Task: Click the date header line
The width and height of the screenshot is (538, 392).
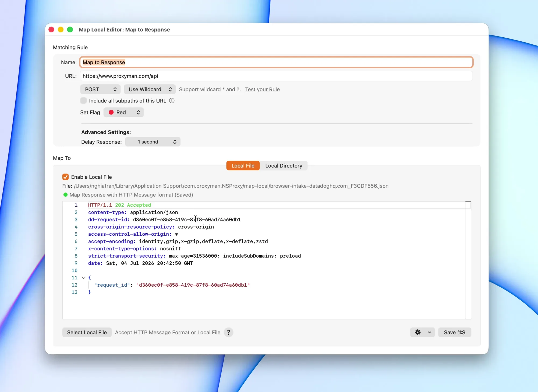Action: [x=140, y=263]
